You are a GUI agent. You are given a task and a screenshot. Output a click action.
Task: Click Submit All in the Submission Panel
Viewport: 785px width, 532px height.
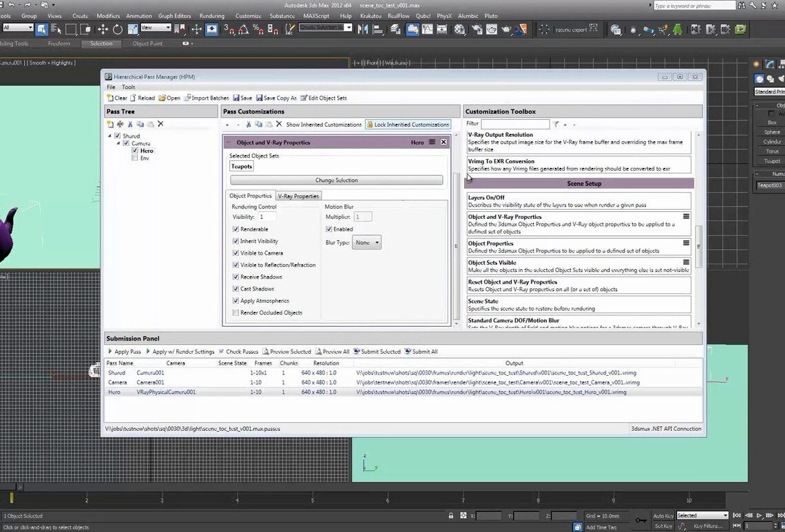click(x=421, y=351)
